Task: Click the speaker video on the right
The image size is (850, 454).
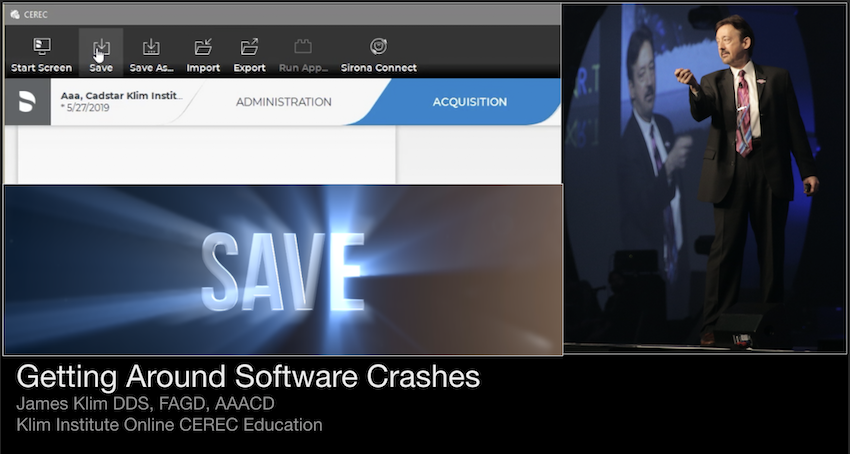Action: (704, 178)
